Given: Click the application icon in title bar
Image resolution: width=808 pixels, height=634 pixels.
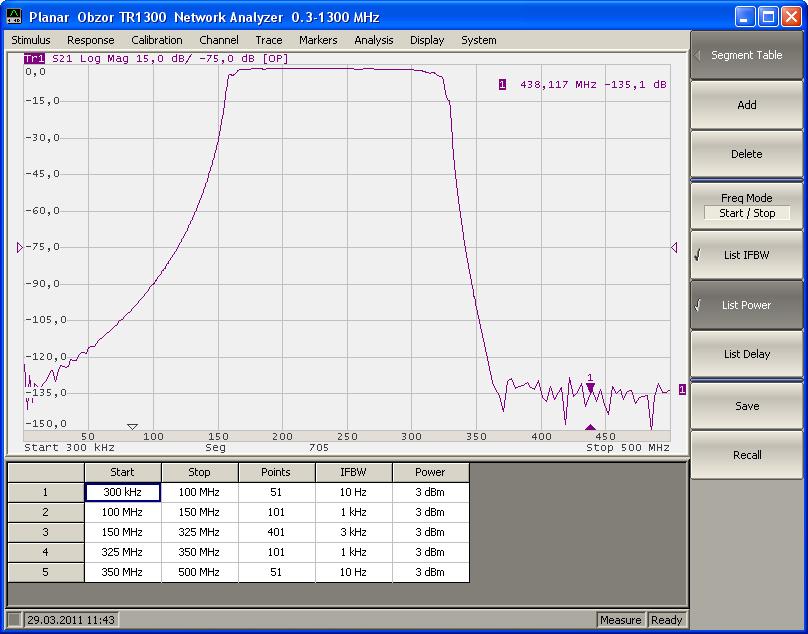Looking at the screenshot, I should (x=14, y=16).
